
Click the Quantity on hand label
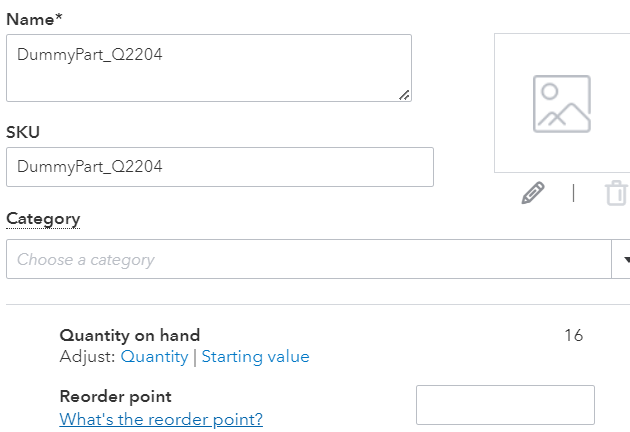(129, 335)
